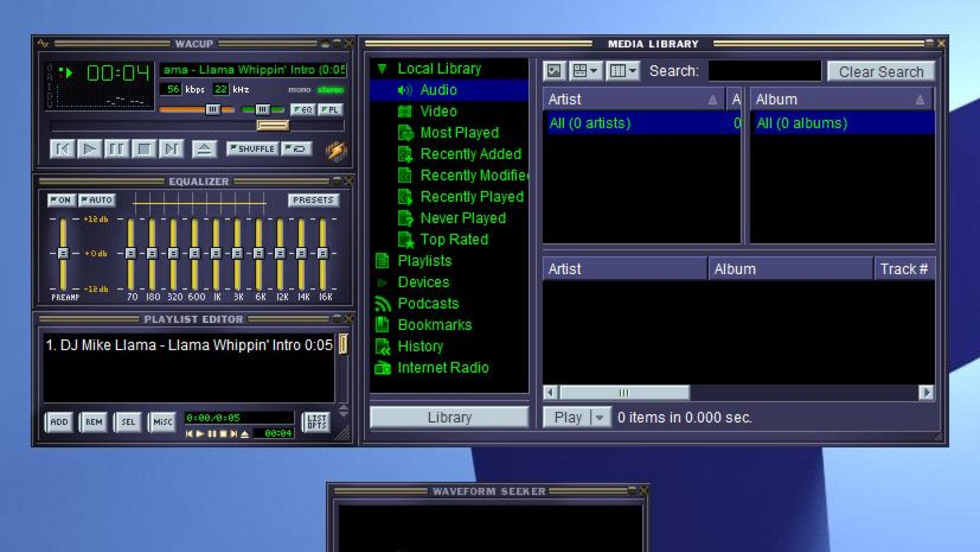This screenshot has width=980, height=552.
Task: Select Playlists in the library tree
Action: 424,260
